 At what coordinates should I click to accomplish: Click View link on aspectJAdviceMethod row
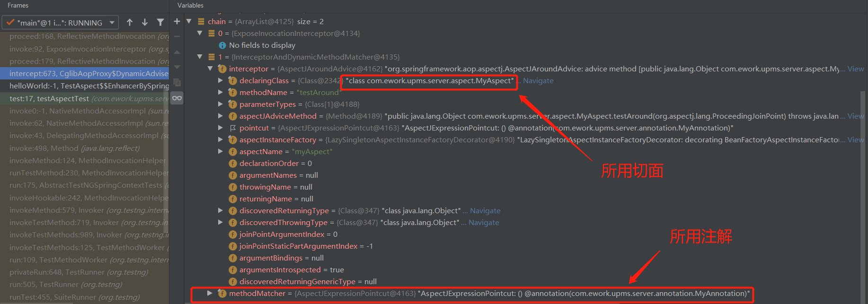[856, 116]
